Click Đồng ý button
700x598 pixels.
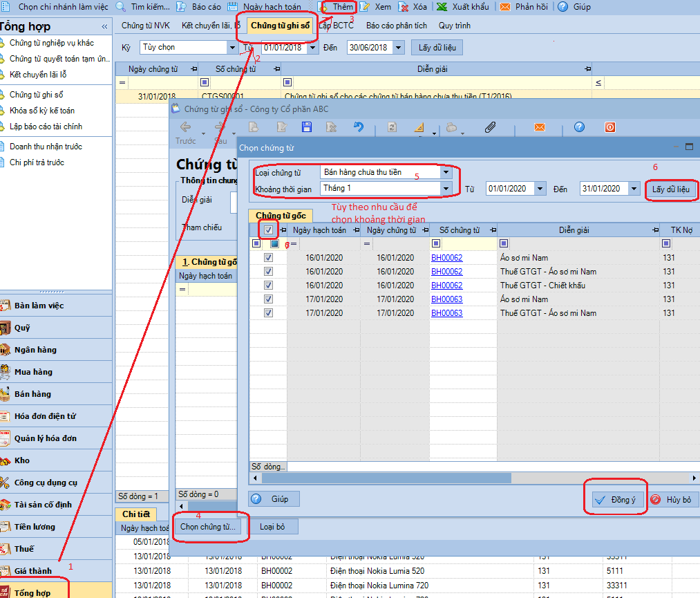click(x=618, y=500)
